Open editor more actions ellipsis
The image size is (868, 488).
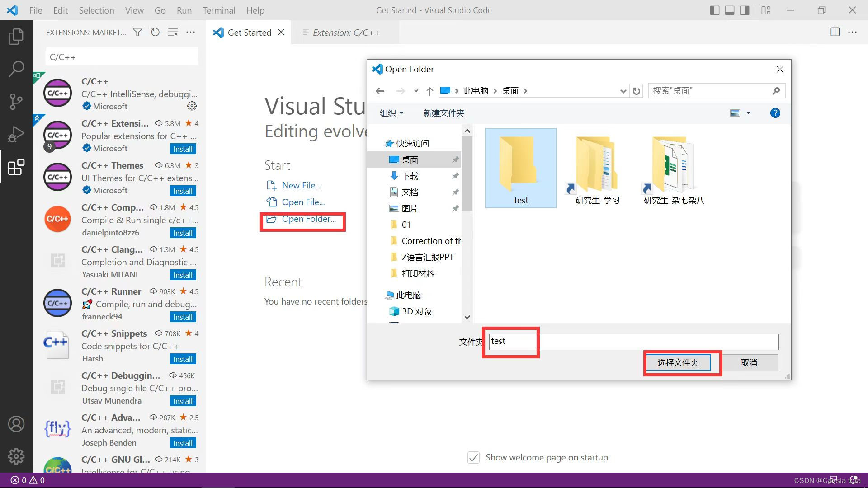tap(852, 32)
